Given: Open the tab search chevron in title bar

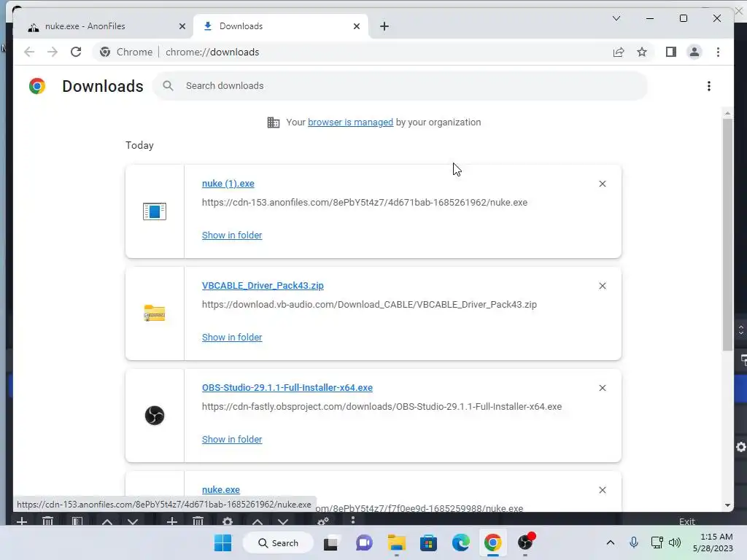Looking at the screenshot, I should [616, 18].
